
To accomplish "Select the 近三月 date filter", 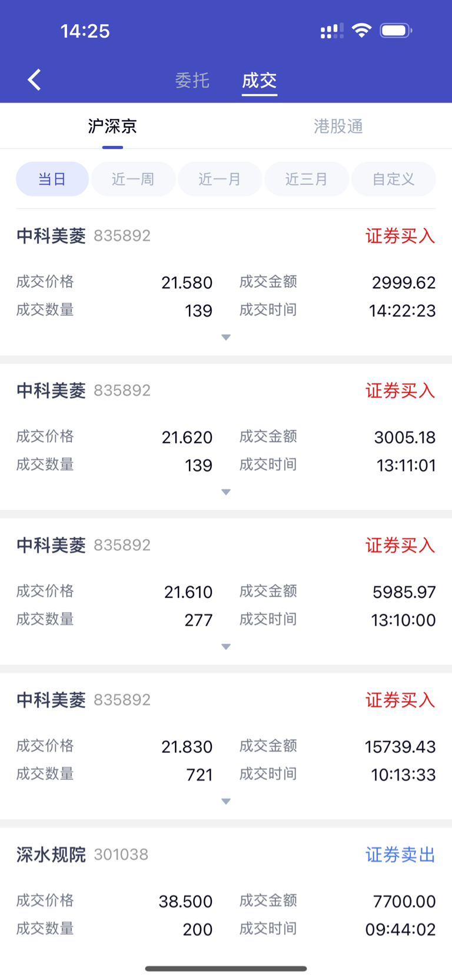I will pos(307,179).
